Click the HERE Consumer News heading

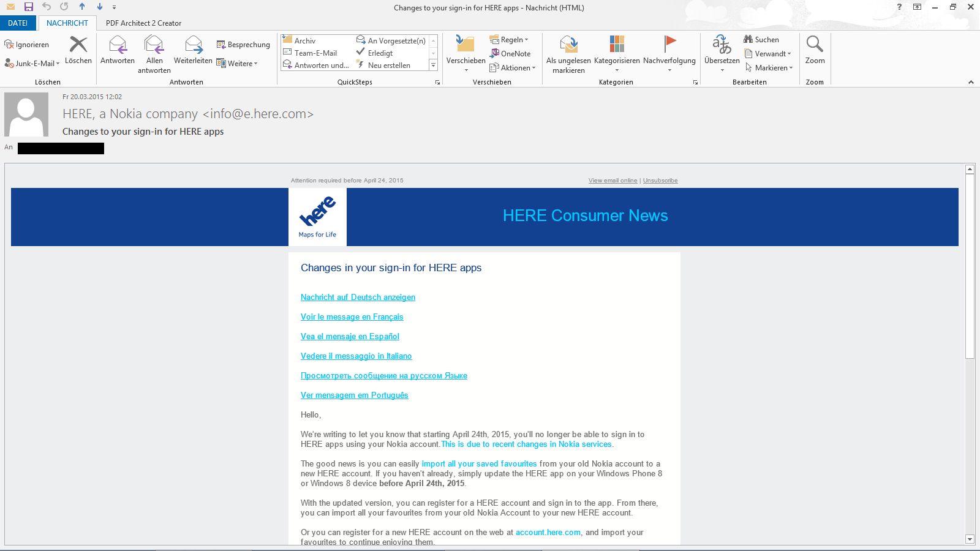pyautogui.click(x=585, y=216)
